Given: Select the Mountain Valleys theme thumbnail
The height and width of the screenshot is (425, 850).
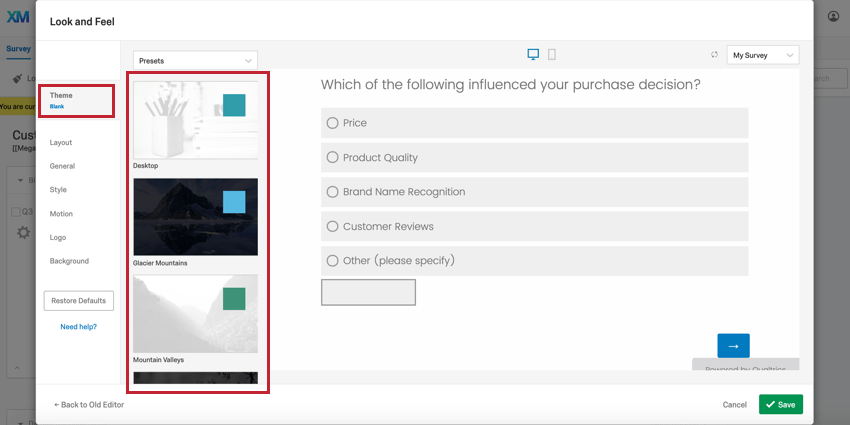Looking at the screenshot, I should 195,313.
